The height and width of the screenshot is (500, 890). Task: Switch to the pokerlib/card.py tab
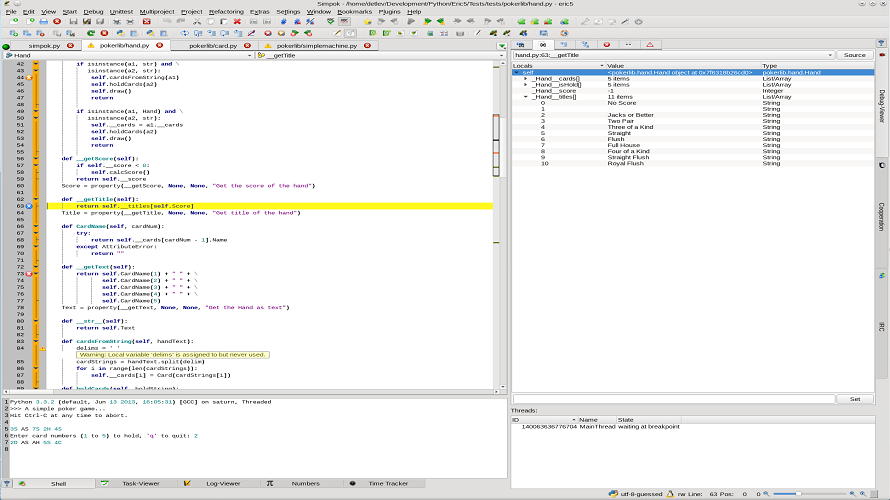[x=213, y=45]
